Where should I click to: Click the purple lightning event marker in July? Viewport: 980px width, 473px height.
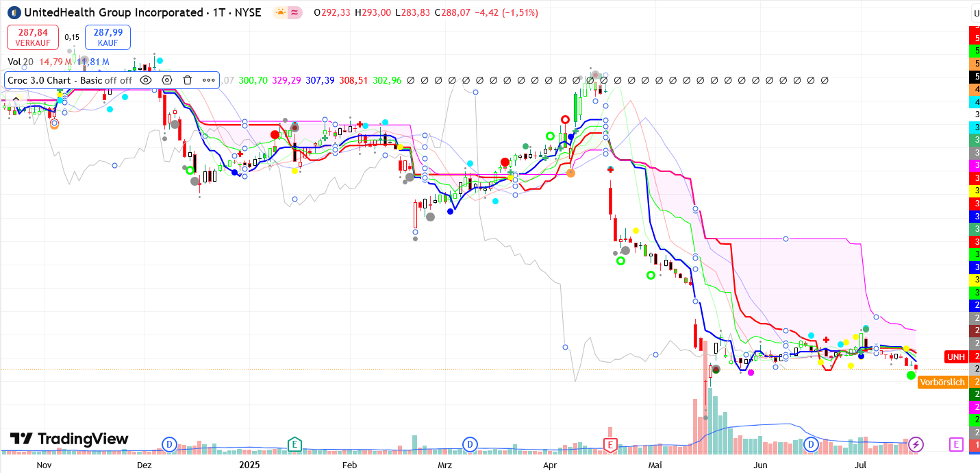coord(916,445)
